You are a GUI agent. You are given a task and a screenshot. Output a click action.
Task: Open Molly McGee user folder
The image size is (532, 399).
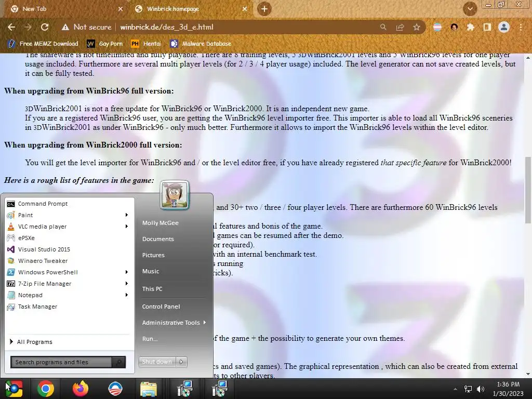(161, 223)
